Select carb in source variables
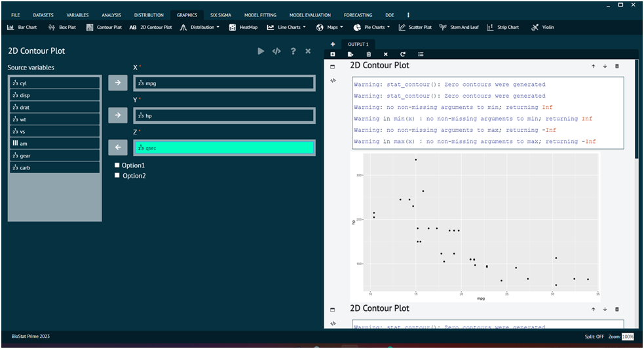The width and height of the screenshot is (644, 349). 54,167
